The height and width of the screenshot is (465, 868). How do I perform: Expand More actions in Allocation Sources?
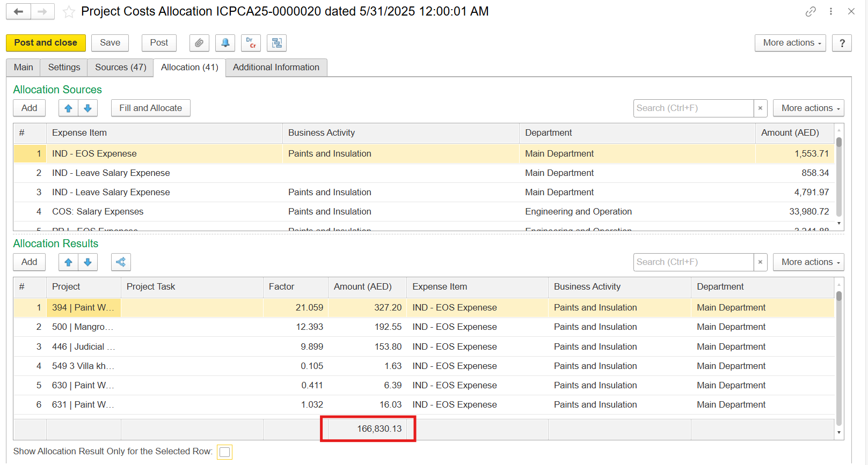pyautogui.click(x=808, y=108)
